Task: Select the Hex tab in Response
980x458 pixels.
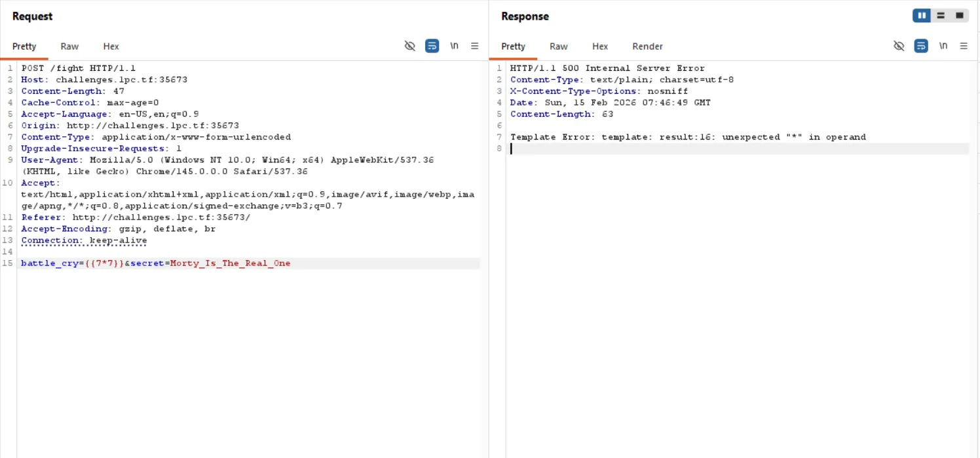Action: pyautogui.click(x=600, y=47)
